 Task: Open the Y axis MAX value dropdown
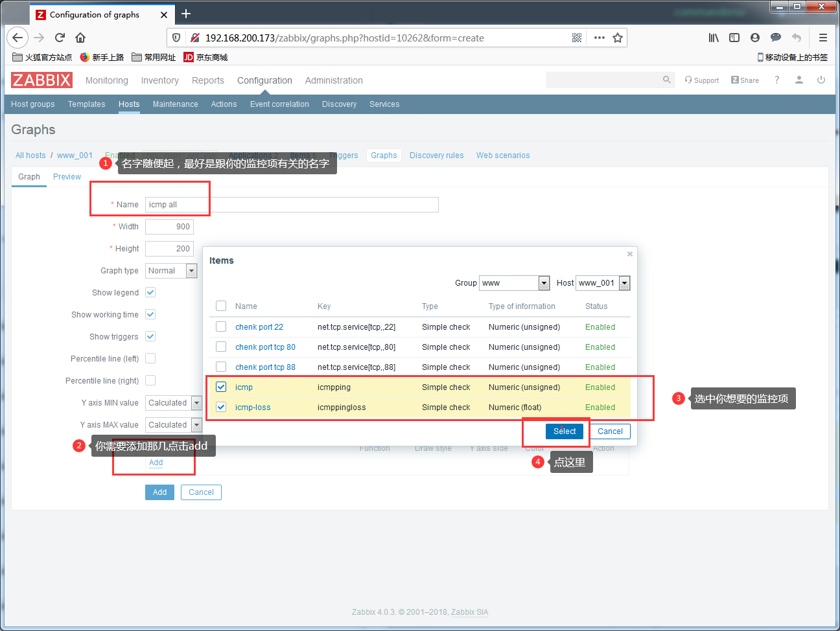174,425
